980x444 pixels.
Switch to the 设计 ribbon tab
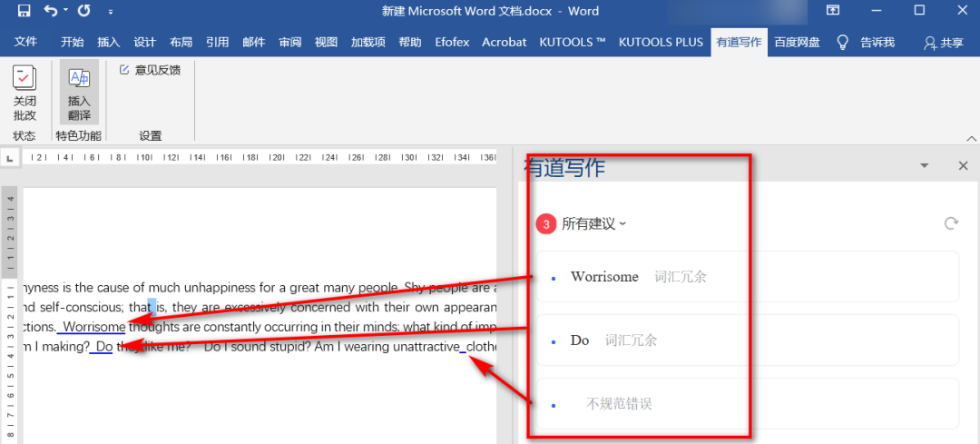tap(144, 42)
